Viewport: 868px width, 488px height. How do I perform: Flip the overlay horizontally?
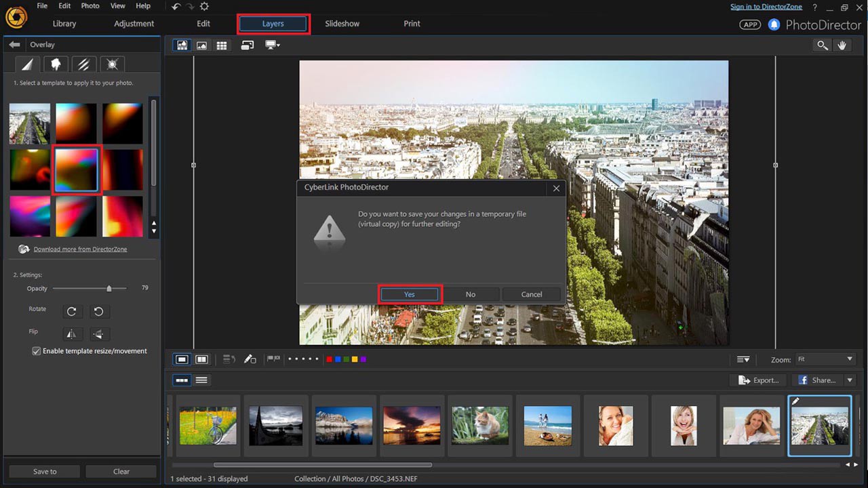point(71,333)
